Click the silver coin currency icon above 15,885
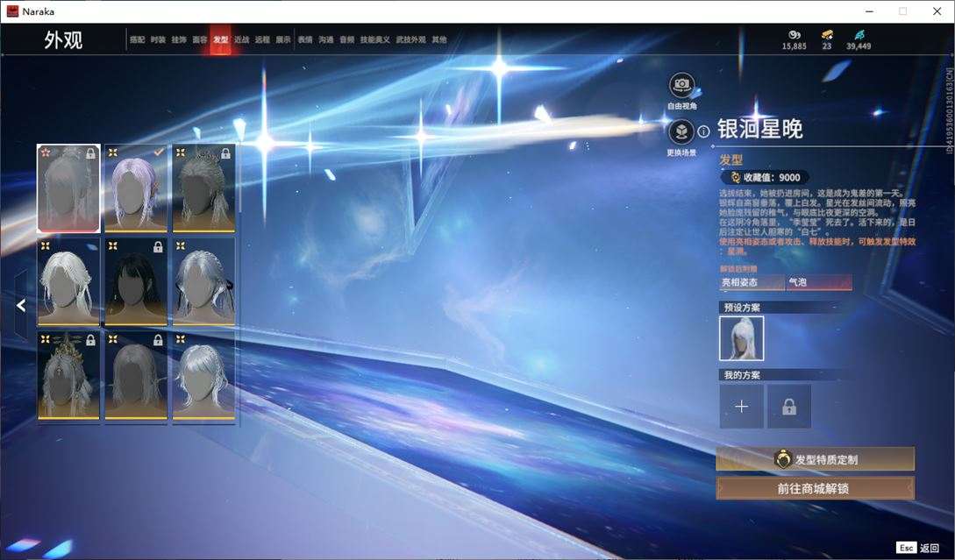This screenshot has width=955, height=560. tap(795, 35)
